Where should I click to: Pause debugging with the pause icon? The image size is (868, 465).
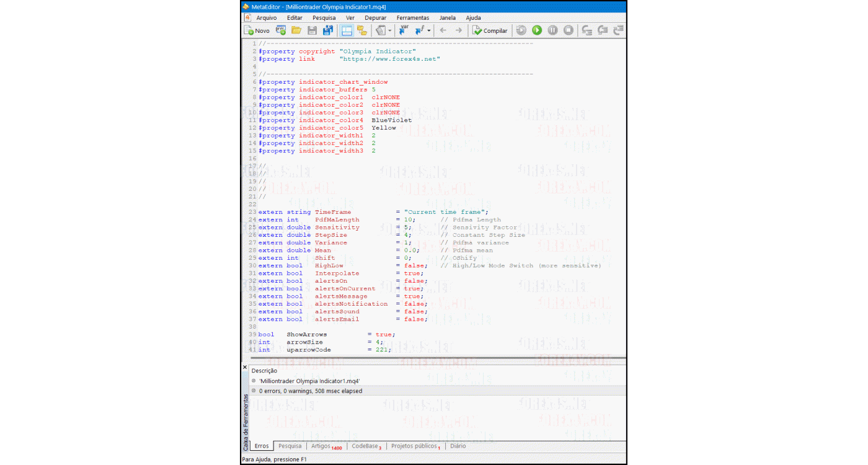point(552,30)
